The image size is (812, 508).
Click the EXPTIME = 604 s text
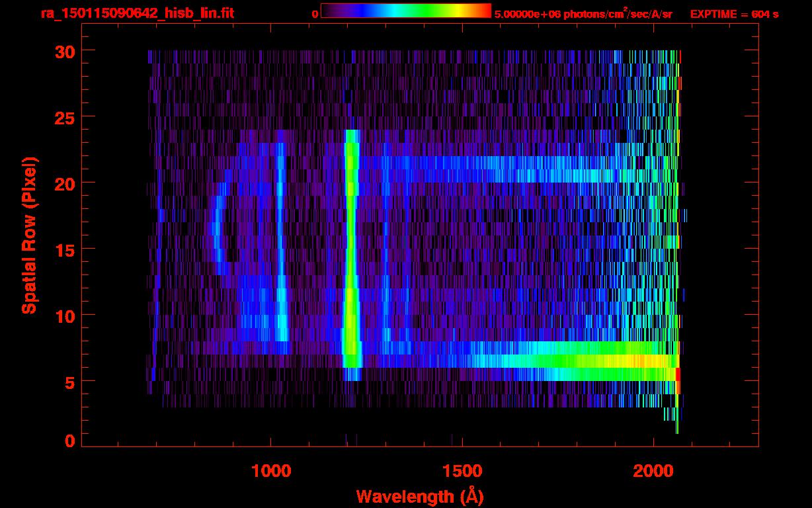point(734,14)
